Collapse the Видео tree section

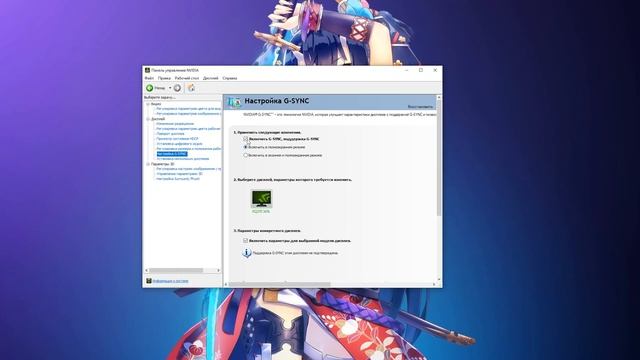148,104
